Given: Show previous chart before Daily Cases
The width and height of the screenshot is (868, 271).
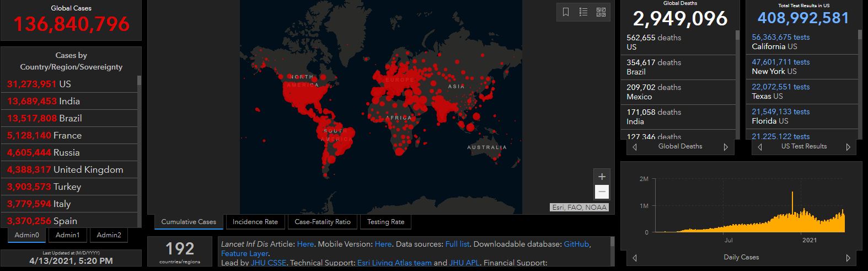Looking at the screenshot, I should (635, 258).
